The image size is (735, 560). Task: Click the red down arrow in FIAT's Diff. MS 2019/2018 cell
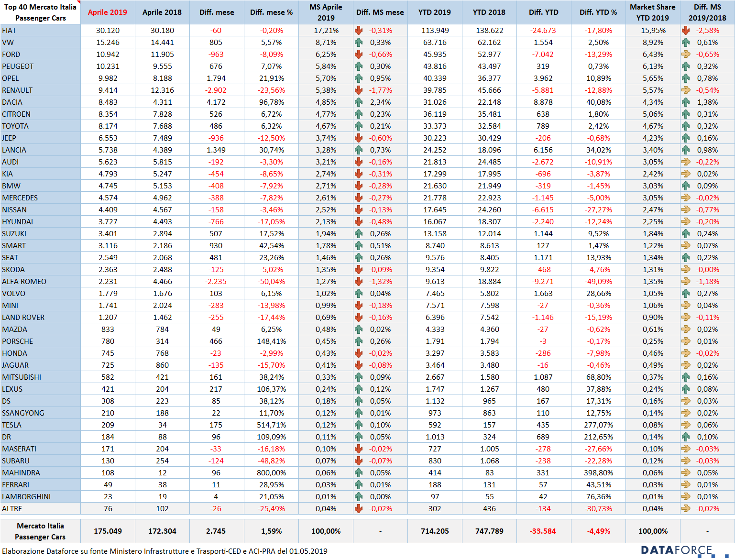[686, 30]
